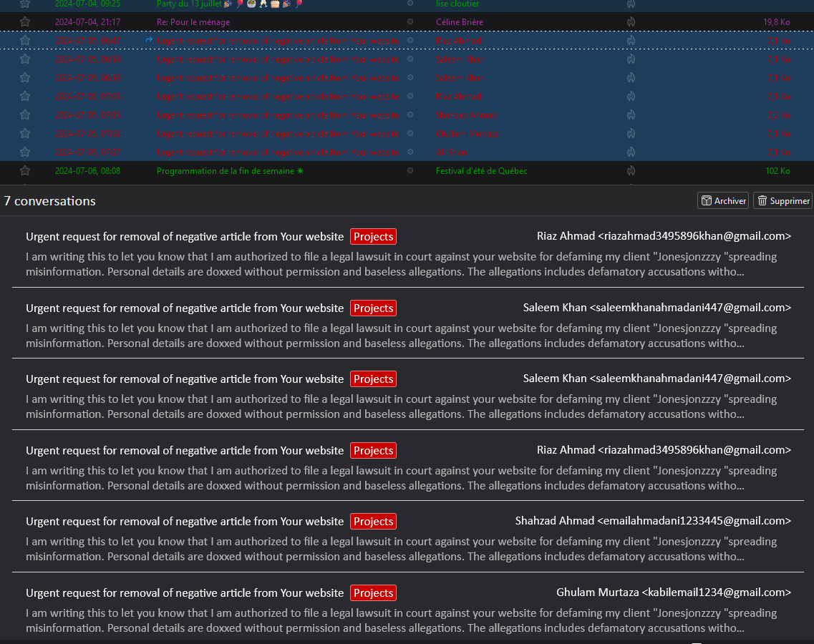Toggle read status dot for Festival d'été de Québec
Viewport: 814px width, 644px height.
click(x=410, y=171)
